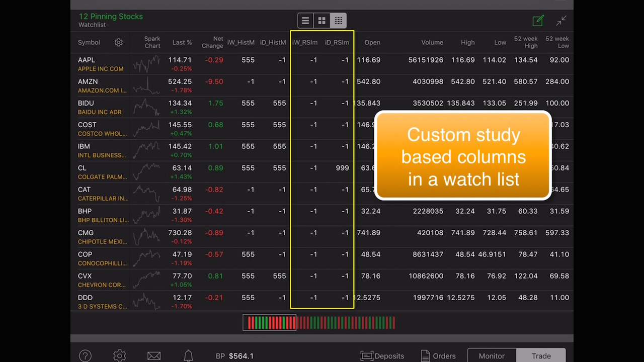Select the CAT row symbol
The image size is (644, 362).
tap(85, 190)
